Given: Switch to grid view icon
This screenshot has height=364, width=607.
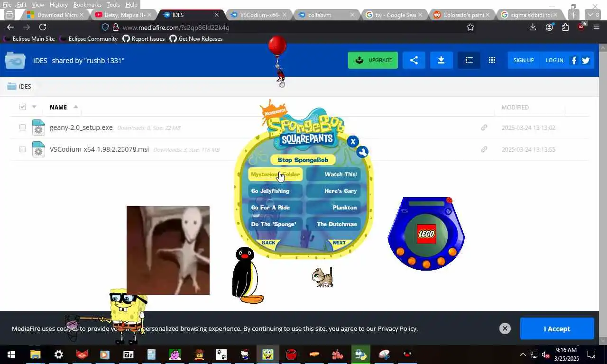Looking at the screenshot, I should coord(492,60).
